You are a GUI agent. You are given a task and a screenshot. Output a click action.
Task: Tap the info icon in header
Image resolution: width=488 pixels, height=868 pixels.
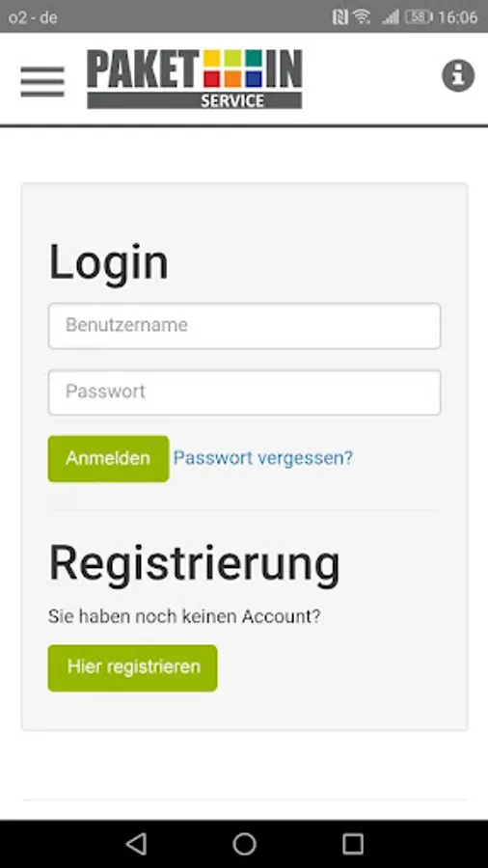pyautogui.click(x=458, y=75)
